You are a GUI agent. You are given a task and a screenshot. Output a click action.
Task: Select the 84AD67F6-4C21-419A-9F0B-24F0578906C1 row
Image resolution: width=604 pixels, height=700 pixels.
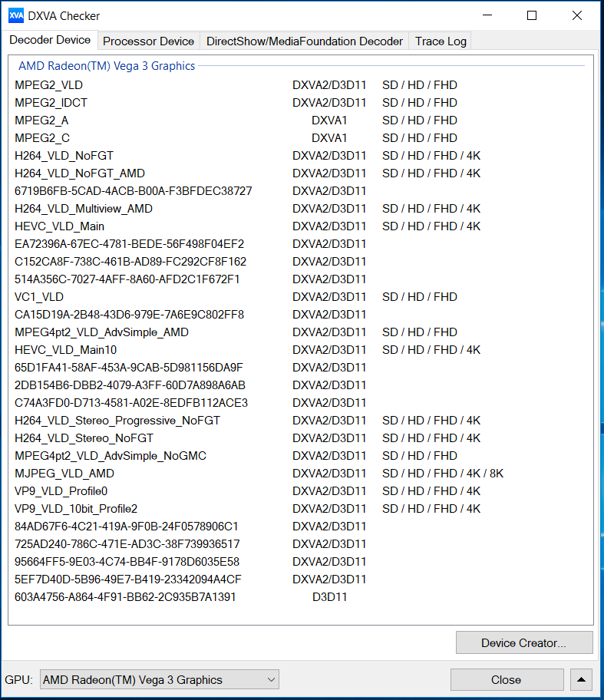[x=299, y=527]
